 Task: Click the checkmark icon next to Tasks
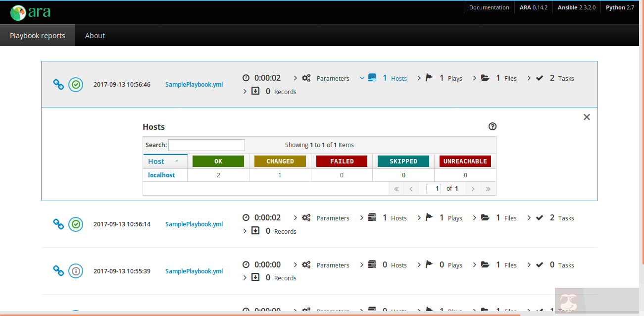(540, 78)
